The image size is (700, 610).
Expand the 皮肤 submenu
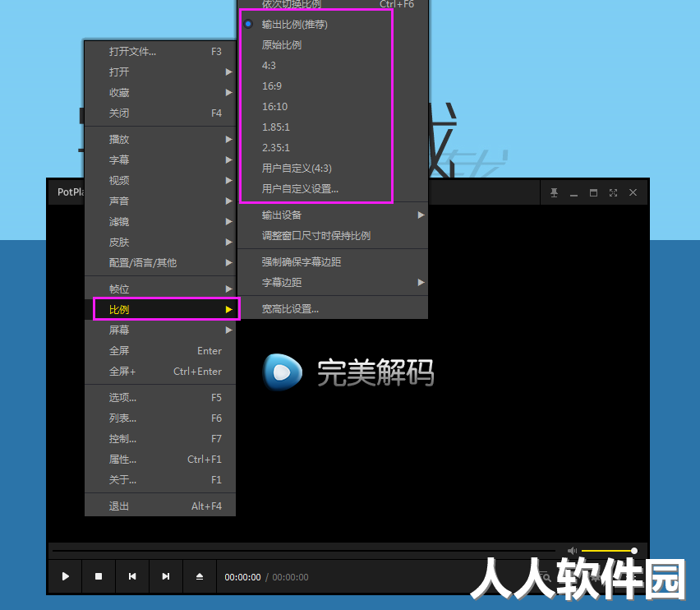coord(160,242)
